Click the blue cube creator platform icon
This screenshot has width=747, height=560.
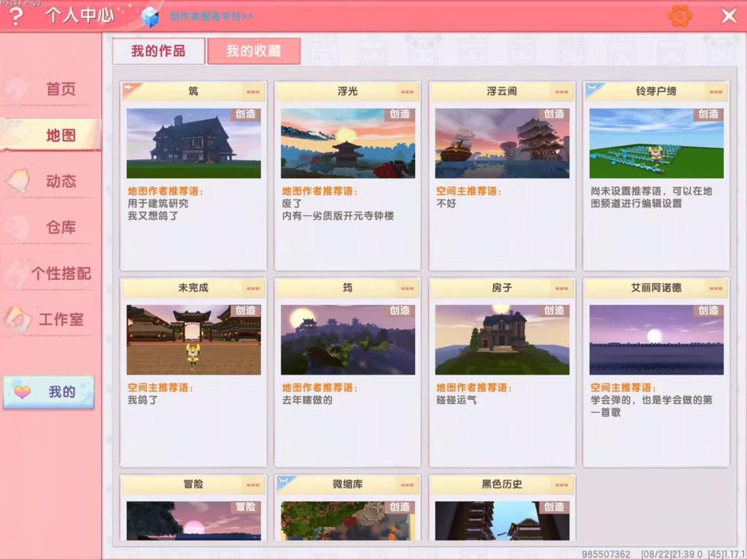click(150, 17)
